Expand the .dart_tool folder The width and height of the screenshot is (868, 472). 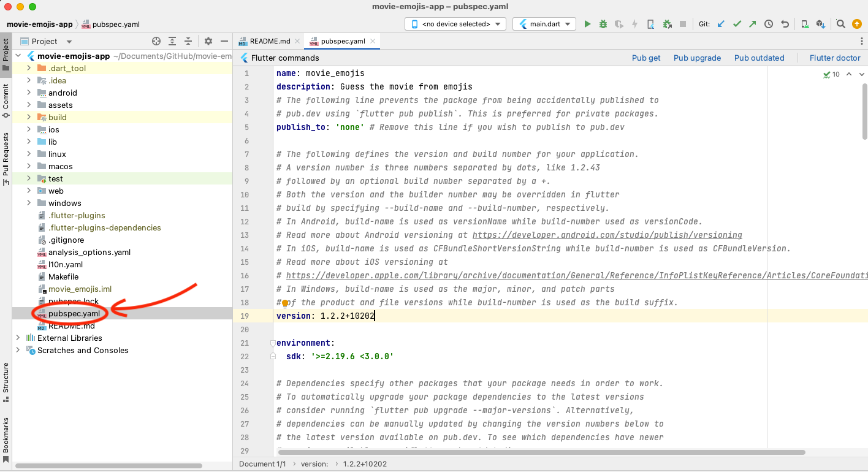click(x=29, y=68)
